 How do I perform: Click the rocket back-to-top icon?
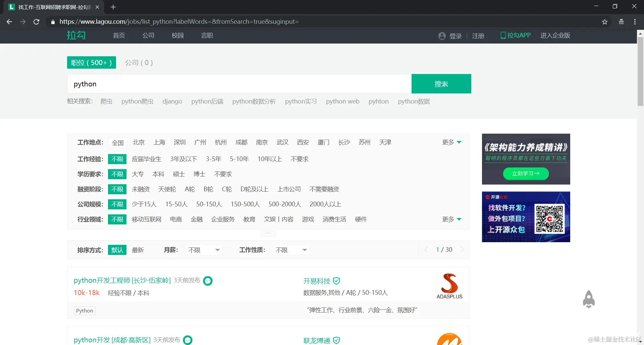(589, 299)
